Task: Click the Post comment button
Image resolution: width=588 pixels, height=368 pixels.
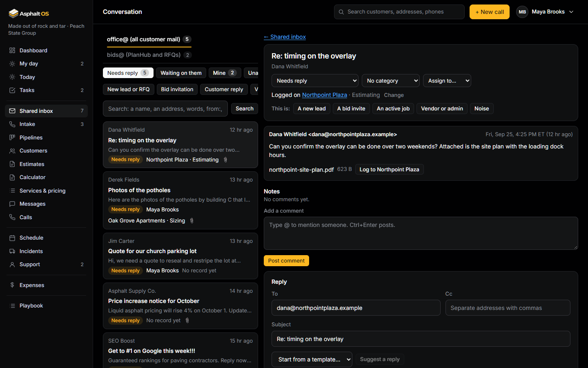Action: click(286, 260)
